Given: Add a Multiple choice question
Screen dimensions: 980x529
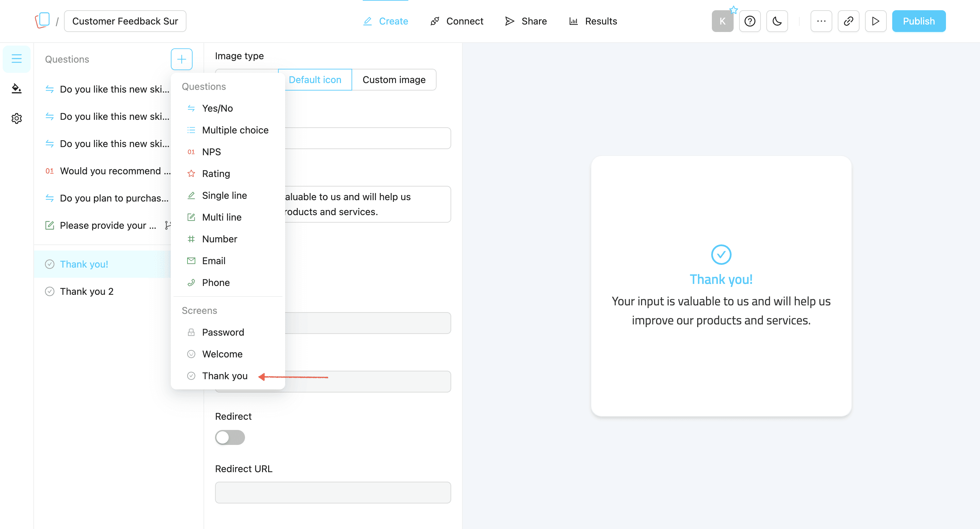Looking at the screenshot, I should (235, 130).
